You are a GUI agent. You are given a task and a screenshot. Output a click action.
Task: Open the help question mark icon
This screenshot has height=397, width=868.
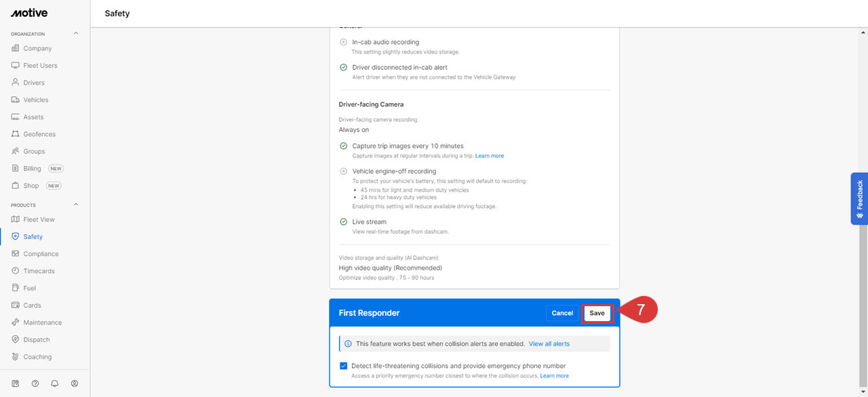coord(35,383)
